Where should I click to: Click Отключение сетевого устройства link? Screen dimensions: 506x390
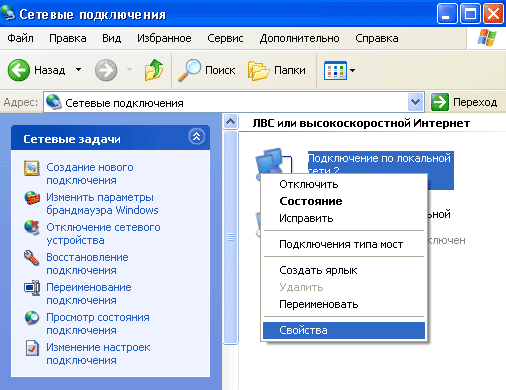tap(103, 234)
